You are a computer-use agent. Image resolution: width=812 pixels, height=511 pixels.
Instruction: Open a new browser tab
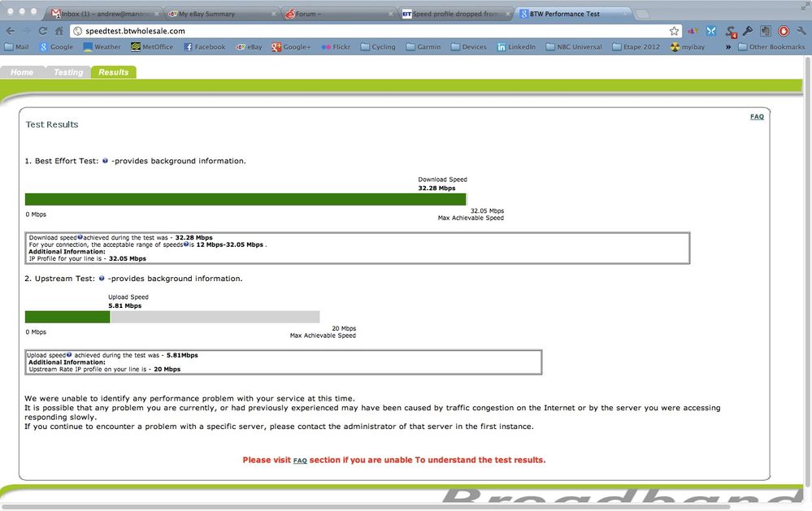tap(642, 14)
